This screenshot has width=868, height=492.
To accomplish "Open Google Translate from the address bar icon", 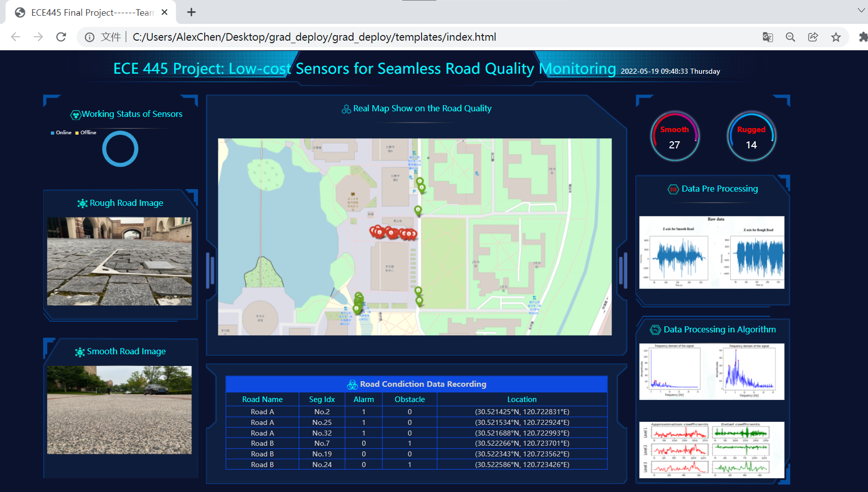I will coord(767,37).
